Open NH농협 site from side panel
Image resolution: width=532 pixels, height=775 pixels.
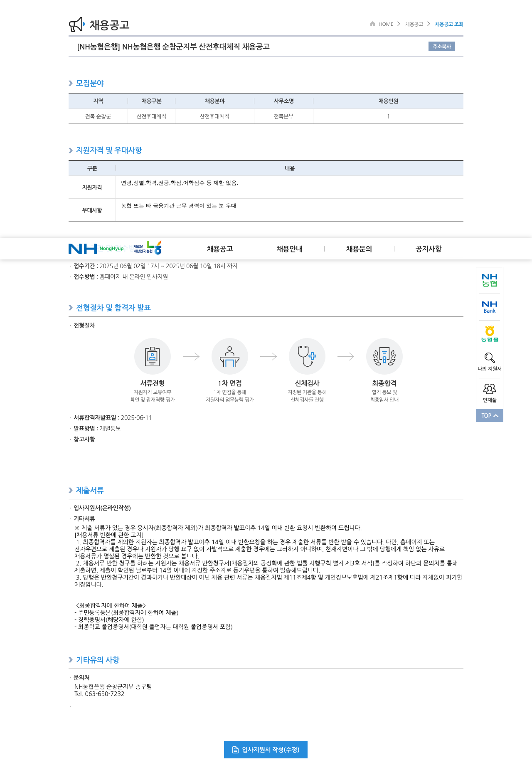point(490,281)
